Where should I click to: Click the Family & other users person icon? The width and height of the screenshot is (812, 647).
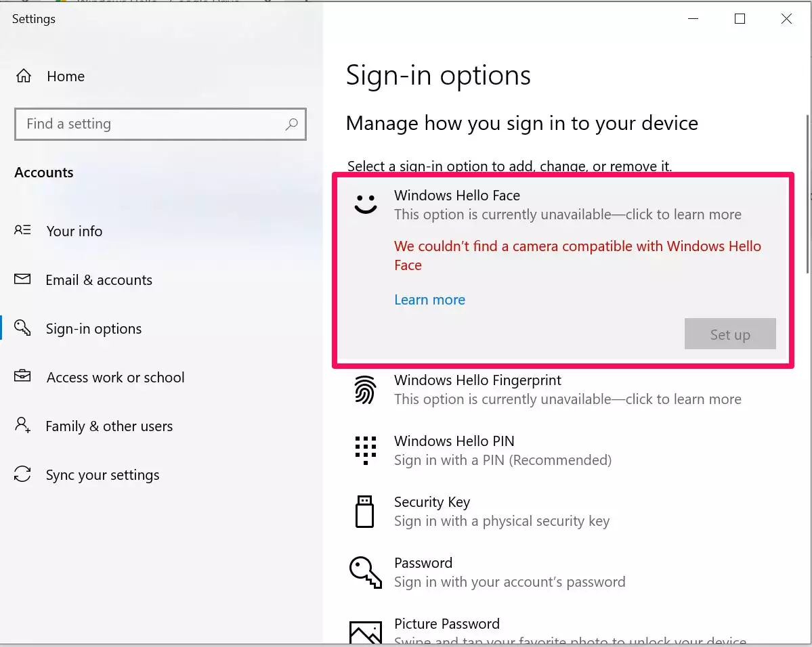tap(22, 425)
